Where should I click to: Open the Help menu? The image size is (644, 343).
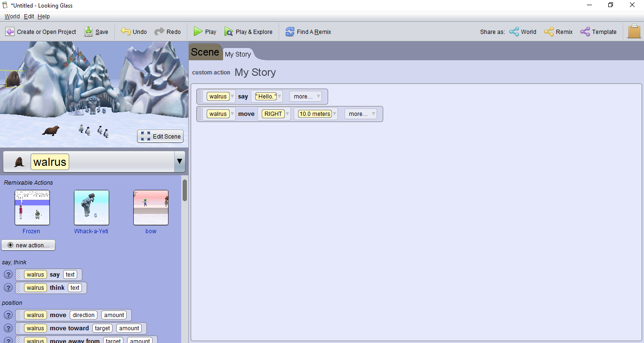click(44, 16)
